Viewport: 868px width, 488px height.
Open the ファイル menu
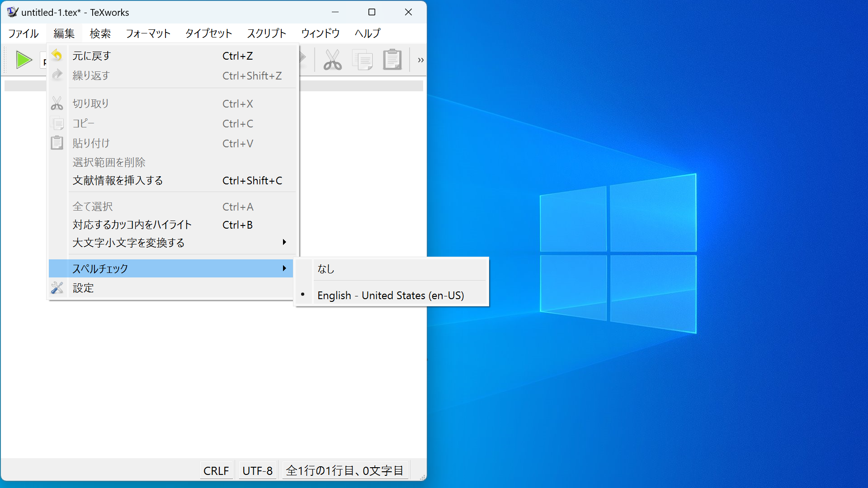(24, 33)
